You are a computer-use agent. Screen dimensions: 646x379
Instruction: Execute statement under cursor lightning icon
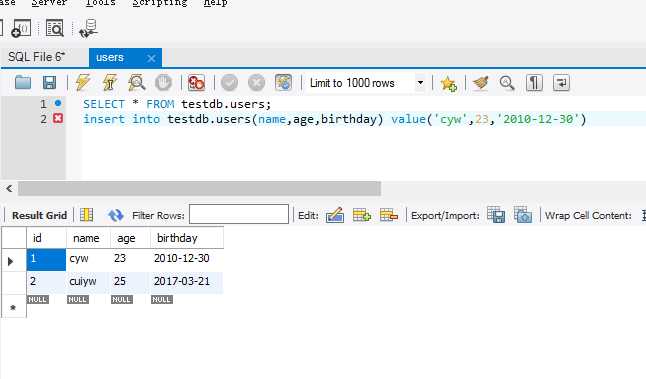pos(110,82)
